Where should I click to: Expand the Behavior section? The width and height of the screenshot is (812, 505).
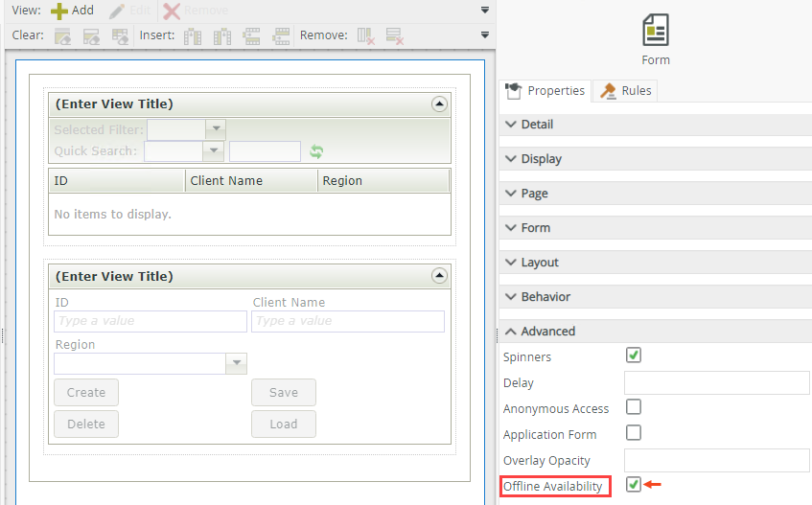655,296
